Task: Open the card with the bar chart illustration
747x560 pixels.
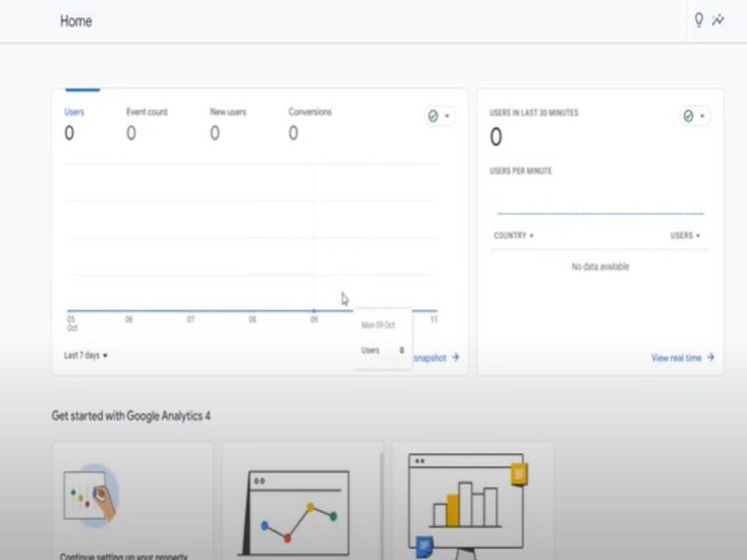Action: point(473,501)
